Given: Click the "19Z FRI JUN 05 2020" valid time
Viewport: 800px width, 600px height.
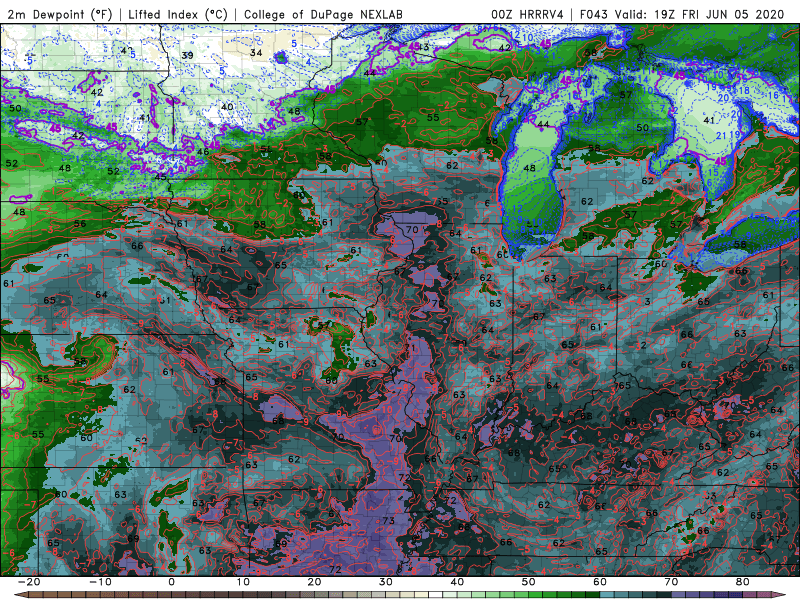Looking at the screenshot, I should pyautogui.click(x=719, y=14).
